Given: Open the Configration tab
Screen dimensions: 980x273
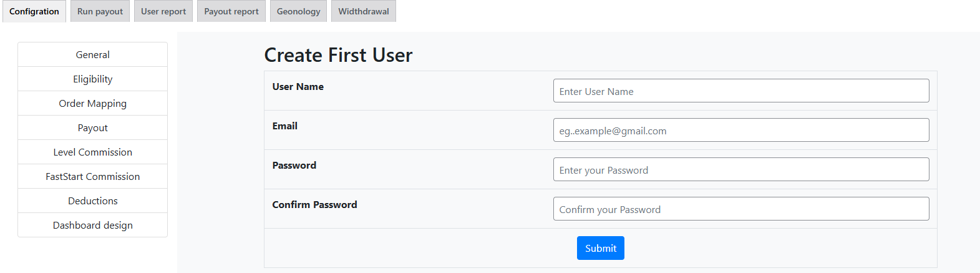Looking at the screenshot, I should [x=34, y=11].
